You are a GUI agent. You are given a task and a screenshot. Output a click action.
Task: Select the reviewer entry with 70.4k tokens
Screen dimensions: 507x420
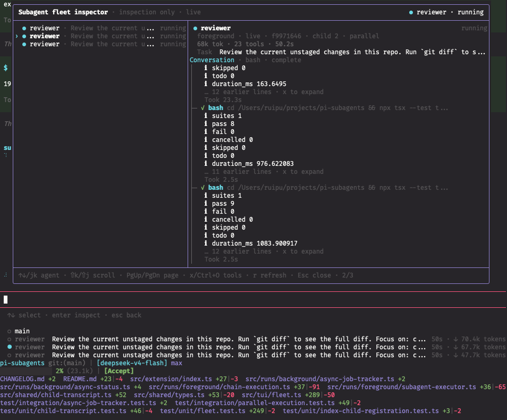[256, 339]
